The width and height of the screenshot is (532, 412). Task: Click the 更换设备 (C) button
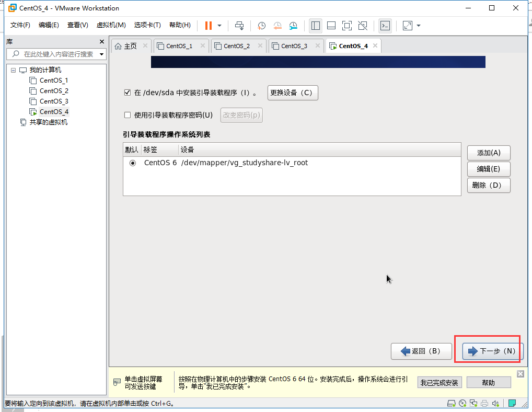(x=293, y=93)
